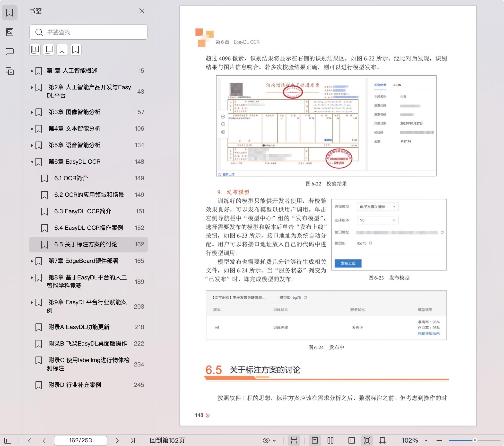Screen dimensions: 504x446
Task: Click the bookmark search field
Action: [88, 32]
